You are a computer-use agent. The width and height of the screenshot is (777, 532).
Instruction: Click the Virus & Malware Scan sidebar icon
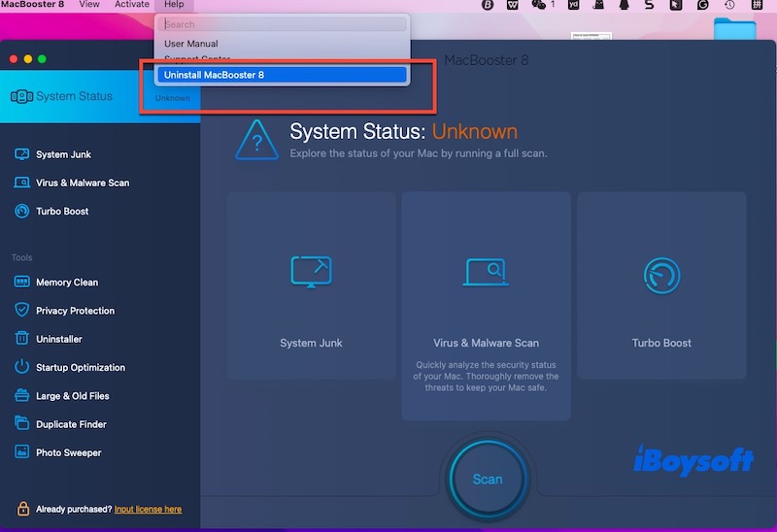[x=21, y=183]
